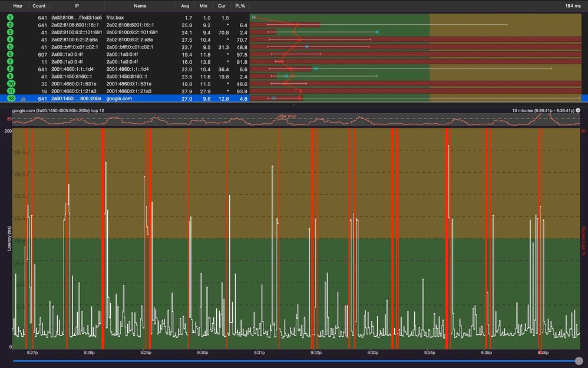The height and width of the screenshot is (368, 588).
Task: Click the splitter handle between trace and graph
Action: [x=294, y=104]
